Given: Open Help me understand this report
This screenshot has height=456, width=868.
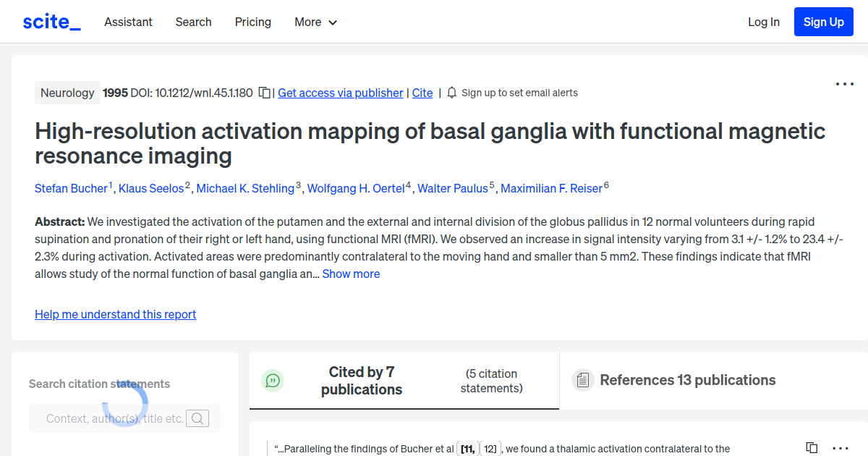Looking at the screenshot, I should click(x=115, y=314).
